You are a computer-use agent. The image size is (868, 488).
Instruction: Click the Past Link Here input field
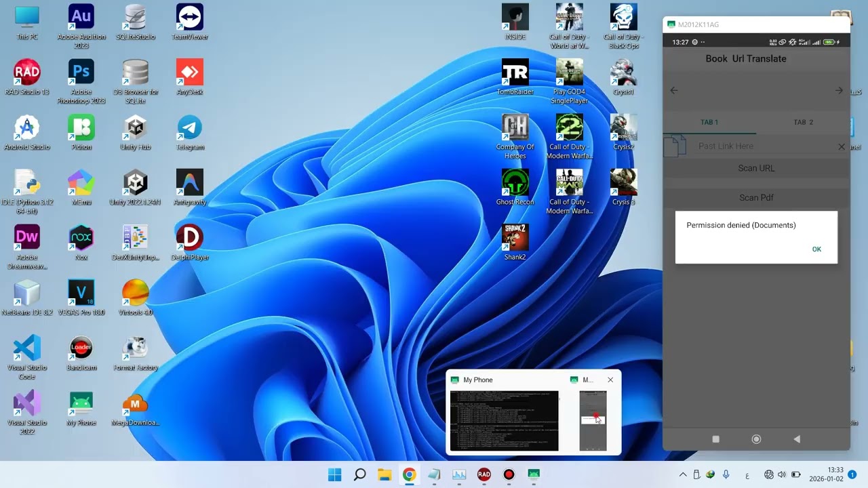[x=763, y=146]
